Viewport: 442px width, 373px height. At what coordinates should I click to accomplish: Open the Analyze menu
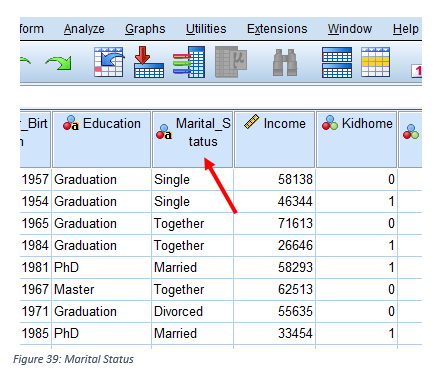coord(84,29)
